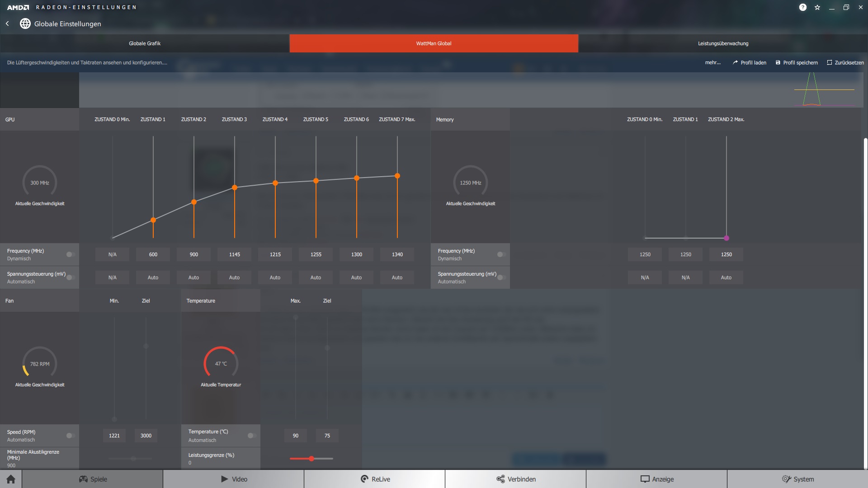Go to home via house icon

coord(11,479)
